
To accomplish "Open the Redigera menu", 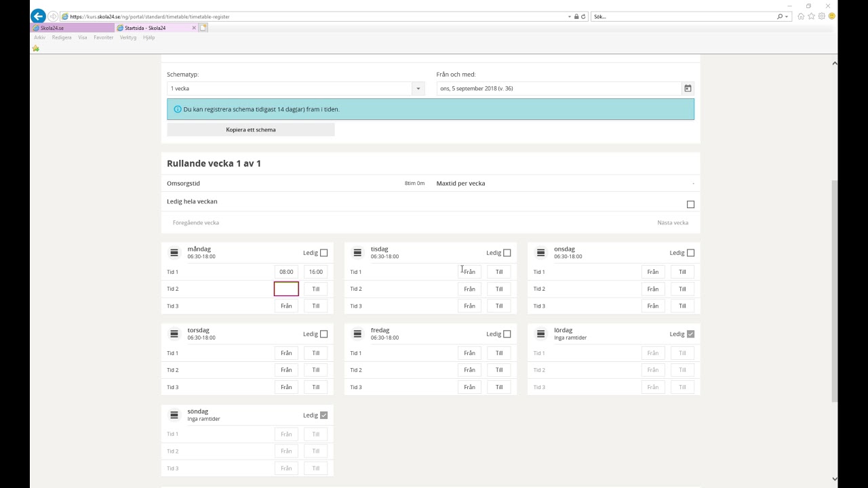I will tap(62, 37).
